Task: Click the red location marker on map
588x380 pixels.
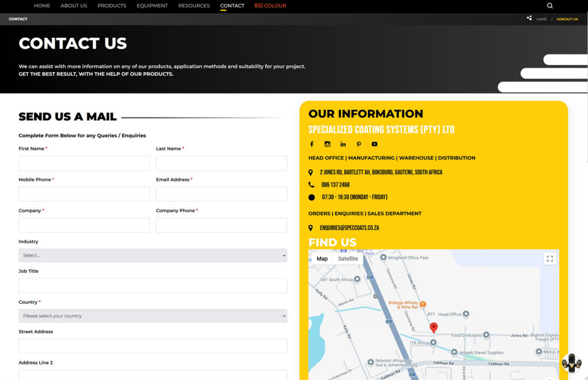Action: tap(434, 328)
